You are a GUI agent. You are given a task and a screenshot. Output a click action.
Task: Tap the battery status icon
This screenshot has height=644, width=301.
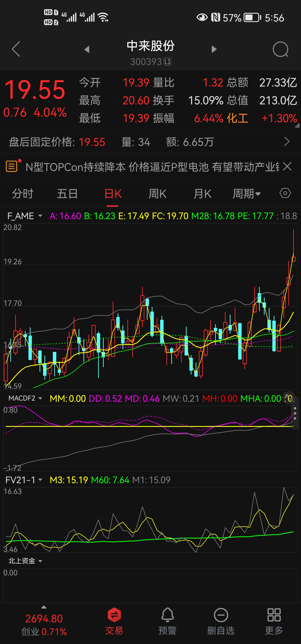[253, 18]
